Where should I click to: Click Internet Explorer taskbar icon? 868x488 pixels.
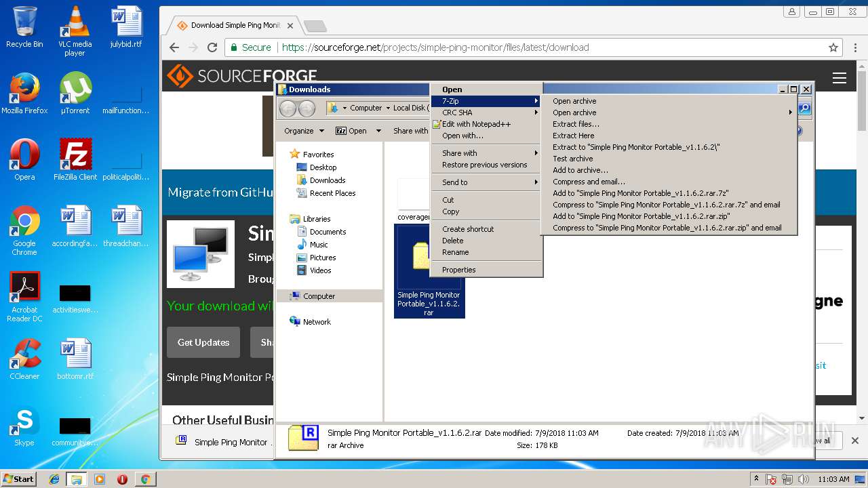(54, 479)
